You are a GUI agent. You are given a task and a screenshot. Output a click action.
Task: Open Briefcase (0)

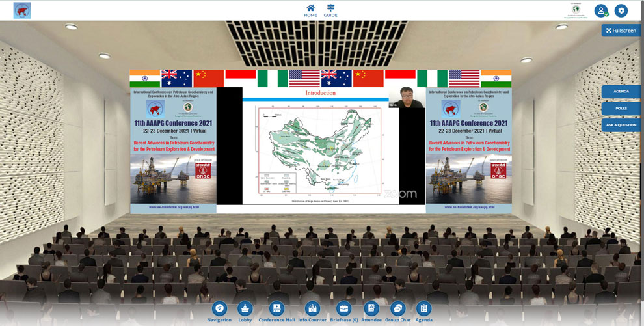coord(343,312)
